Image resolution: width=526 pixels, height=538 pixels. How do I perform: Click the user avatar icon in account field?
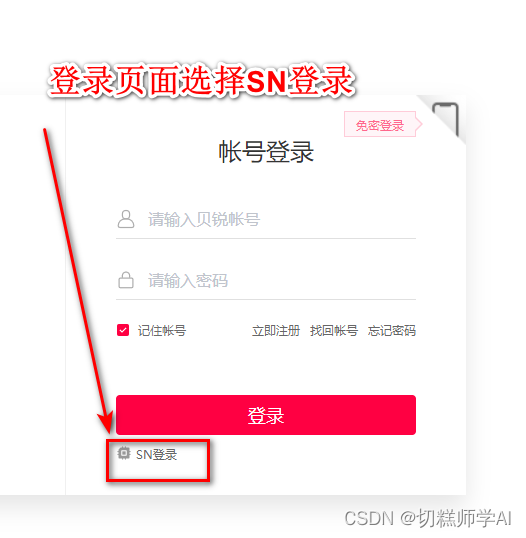[126, 219]
